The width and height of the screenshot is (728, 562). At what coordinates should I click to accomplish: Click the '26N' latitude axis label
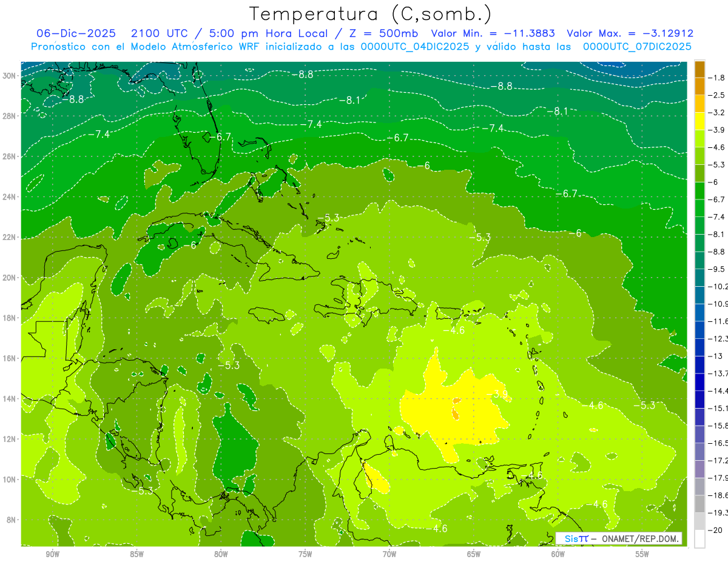point(9,156)
